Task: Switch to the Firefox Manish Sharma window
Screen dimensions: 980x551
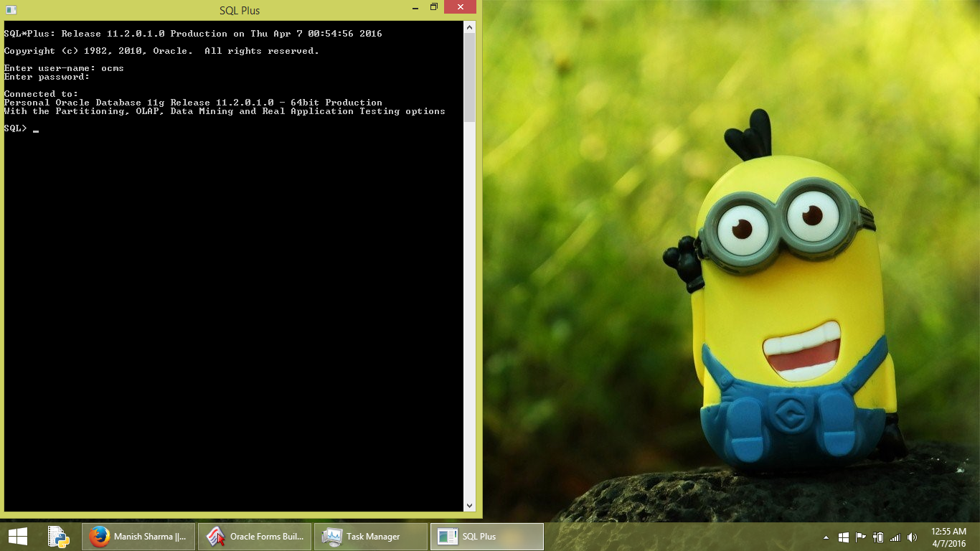Action: pos(138,537)
